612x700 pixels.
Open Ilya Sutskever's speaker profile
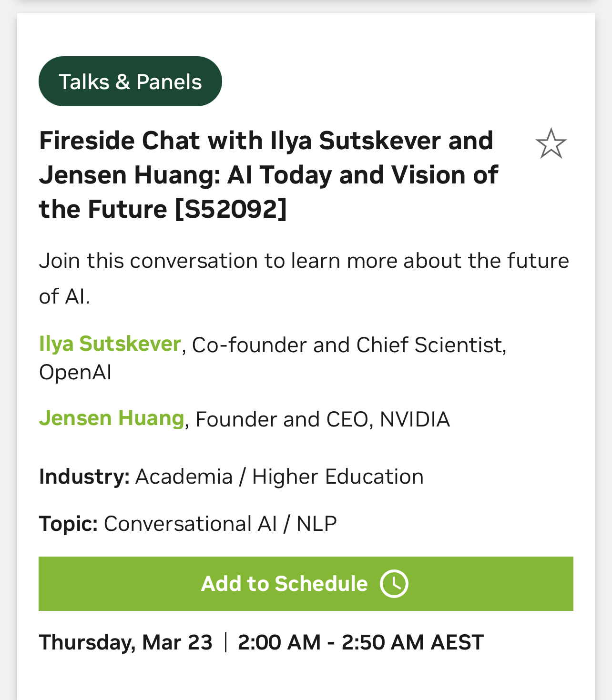click(x=110, y=344)
